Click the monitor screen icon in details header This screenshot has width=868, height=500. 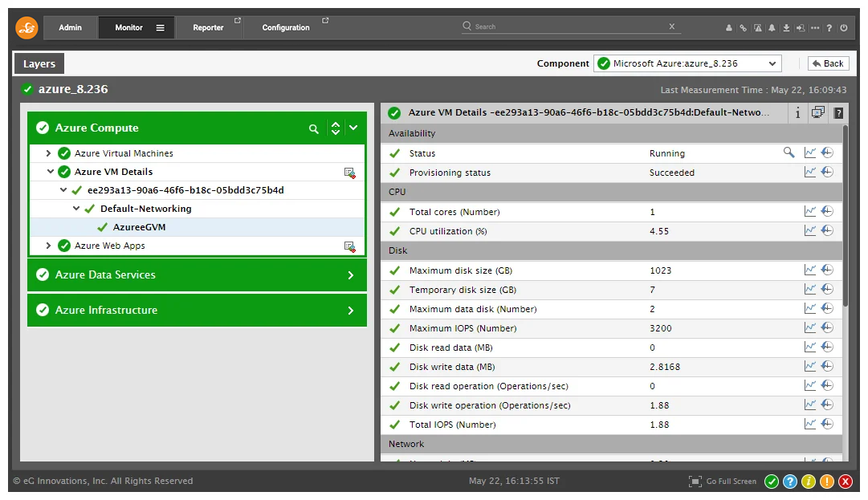click(x=818, y=112)
